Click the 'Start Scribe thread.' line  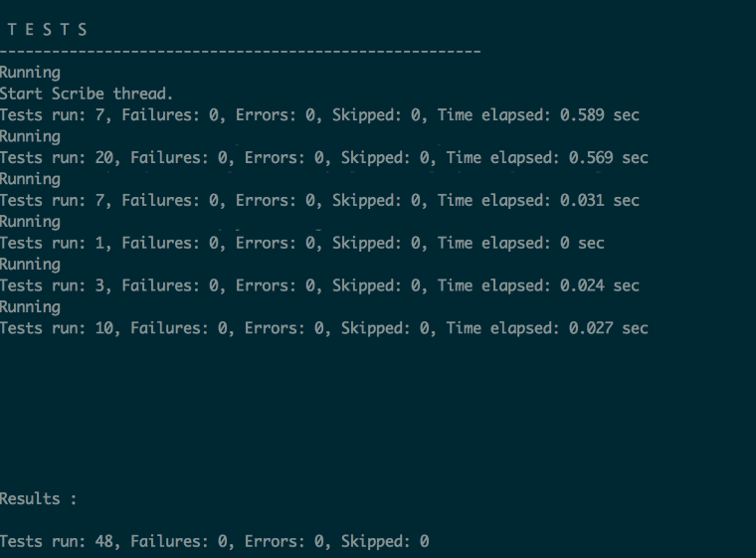tap(87, 93)
